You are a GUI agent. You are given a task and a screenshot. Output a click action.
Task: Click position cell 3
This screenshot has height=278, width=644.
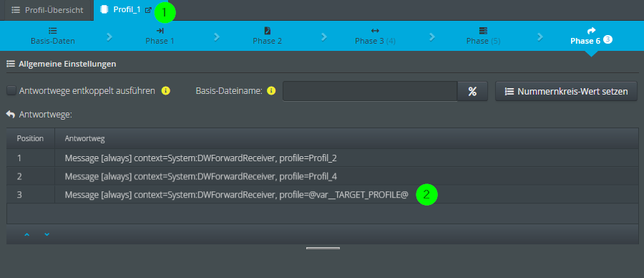pyautogui.click(x=30, y=194)
